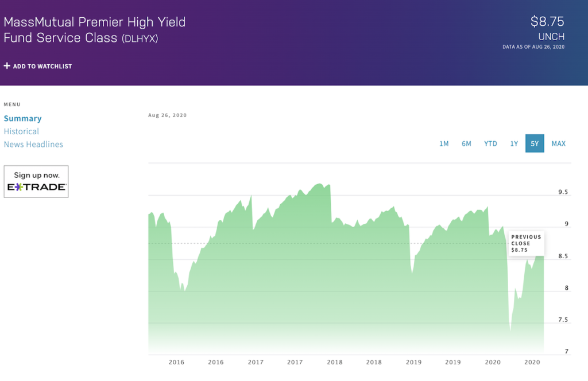Select the 1M time range
The height and width of the screenshot is (381, 588).
444,143
